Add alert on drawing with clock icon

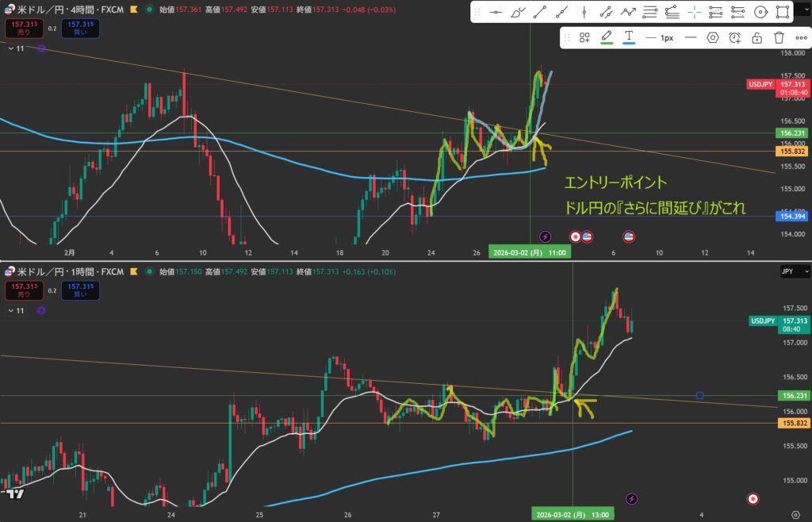[x=735, y=37]
